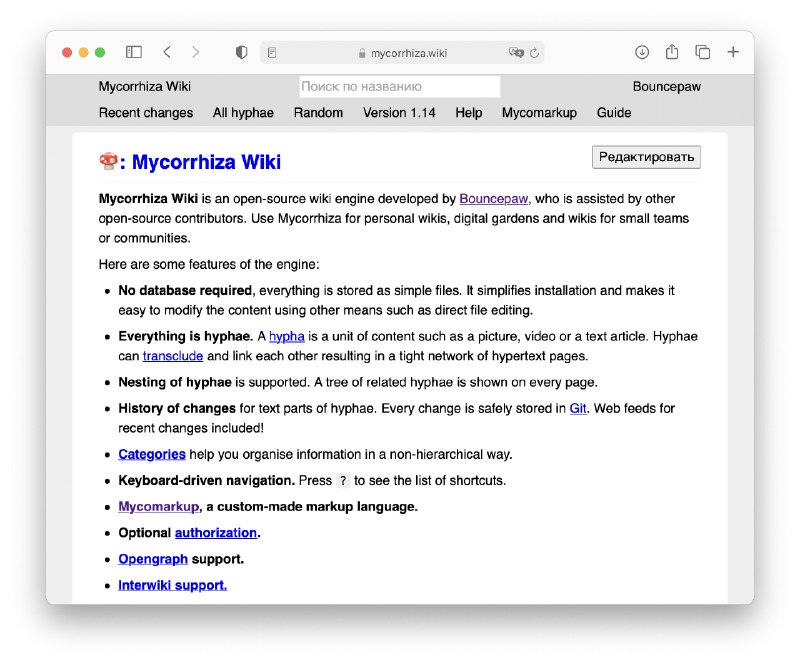Go forward with the right chevron
Image resolution: width=800 pixels, height=665 pixels.
click(195, 52)
